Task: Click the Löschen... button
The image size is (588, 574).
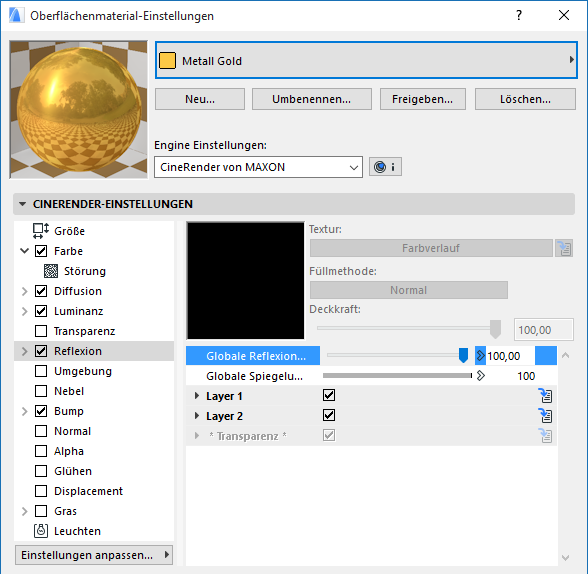Action: 525,99
